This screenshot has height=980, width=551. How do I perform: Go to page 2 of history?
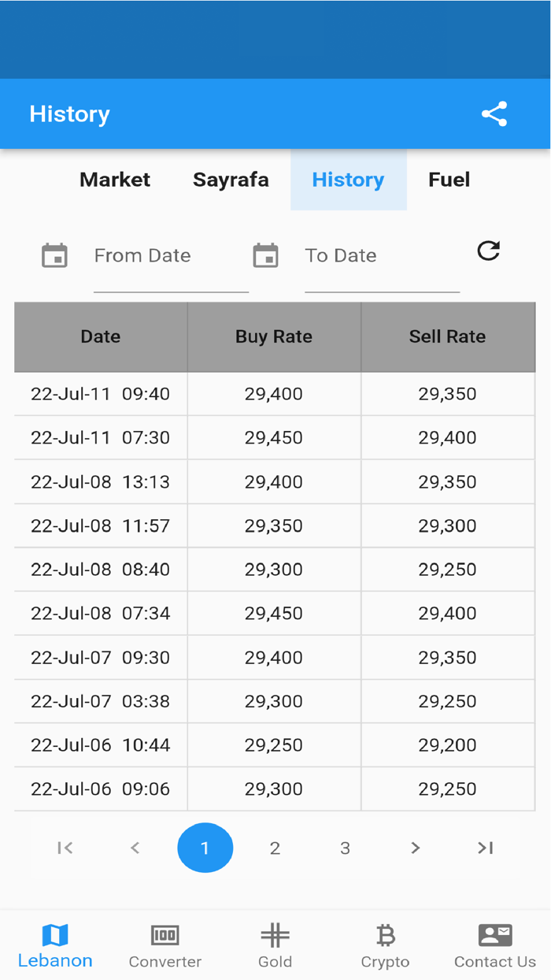275,848
